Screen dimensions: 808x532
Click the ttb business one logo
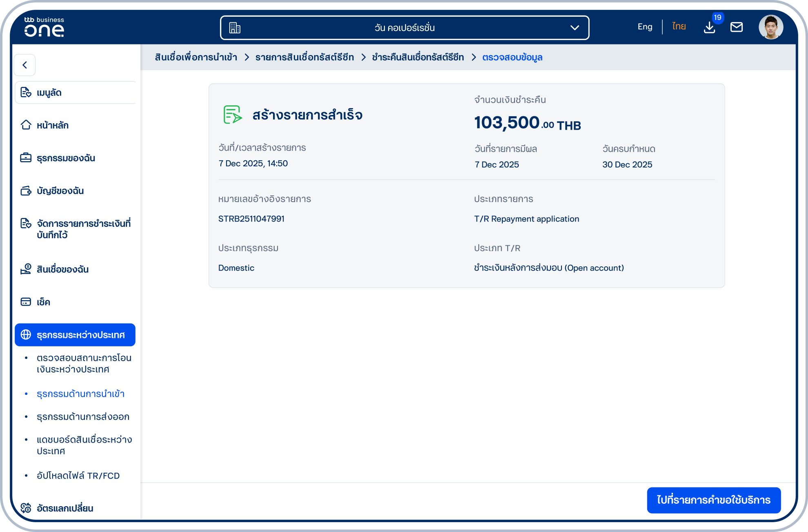coord(44,27)
